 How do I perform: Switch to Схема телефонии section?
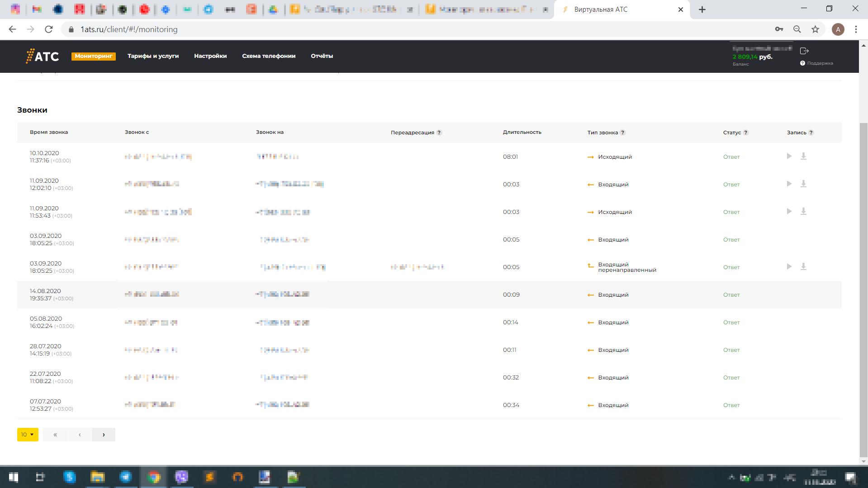coord(269,56)
